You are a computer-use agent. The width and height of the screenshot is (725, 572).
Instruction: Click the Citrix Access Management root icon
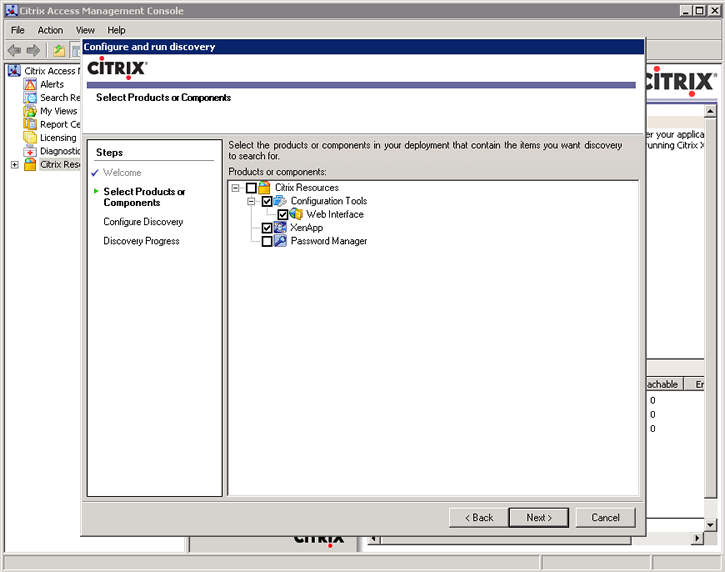14,71
